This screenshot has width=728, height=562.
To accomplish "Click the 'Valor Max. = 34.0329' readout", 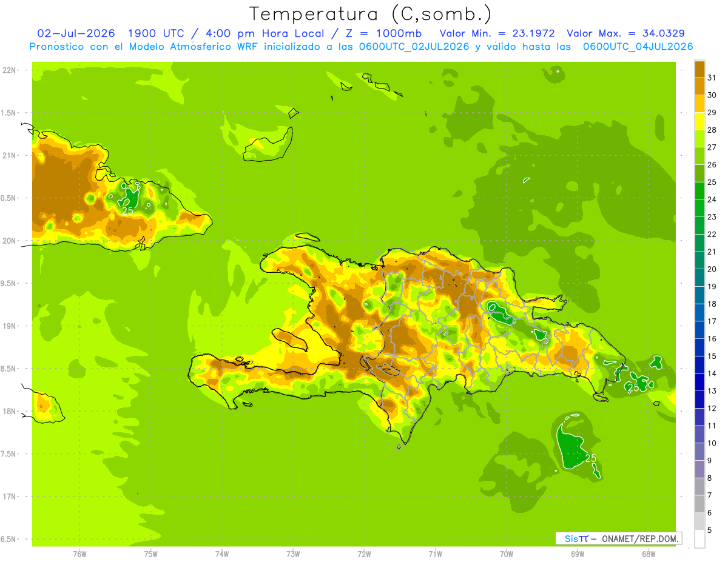I will point(625,33).
